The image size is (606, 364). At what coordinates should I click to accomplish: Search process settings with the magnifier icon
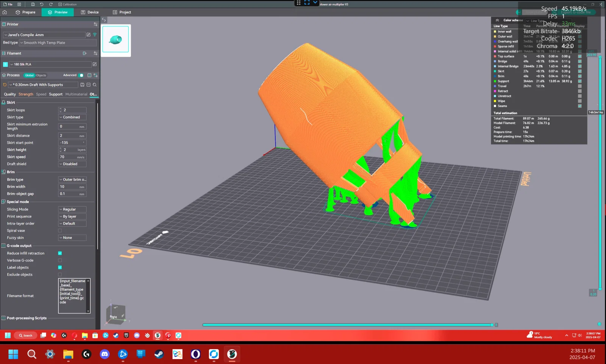95,85
